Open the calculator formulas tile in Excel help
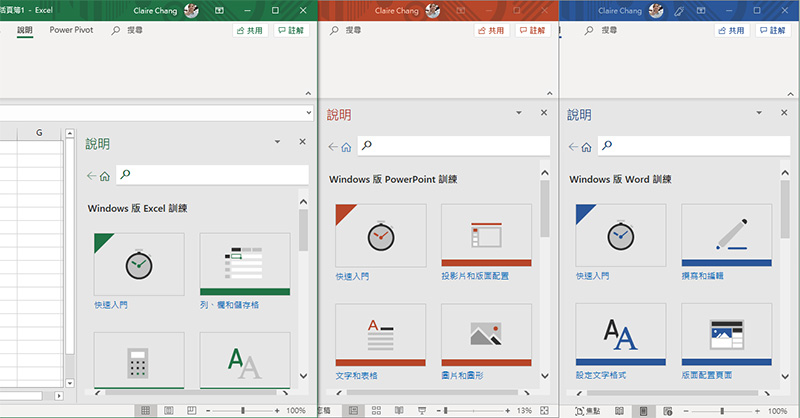This screenshot has width=800, height=418. point(139,361)
